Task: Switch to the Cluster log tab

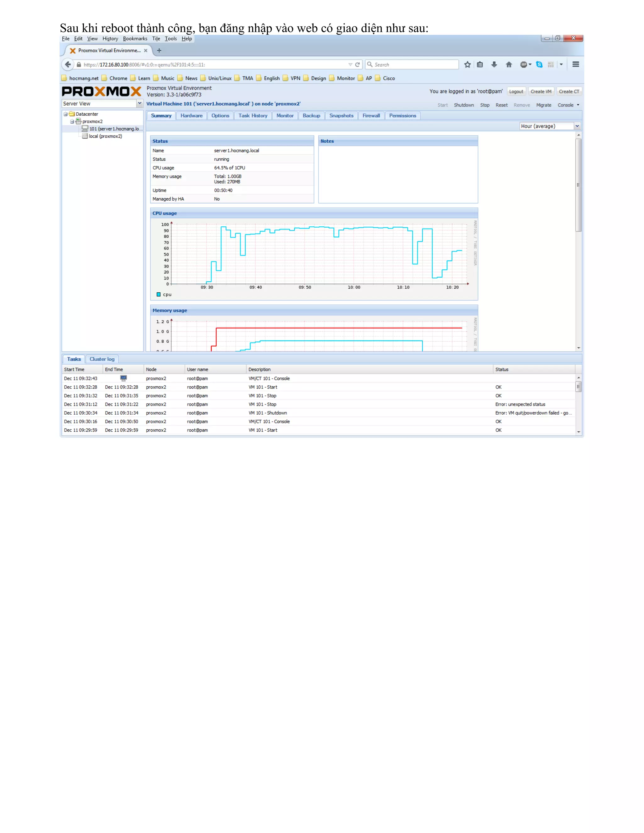Action: [102, 359]
